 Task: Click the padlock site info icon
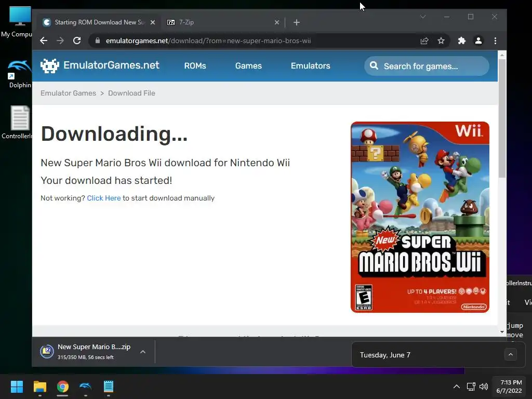tap(98, 41)
